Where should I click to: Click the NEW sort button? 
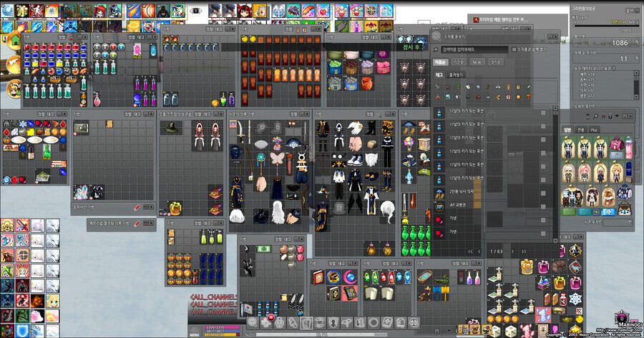(477, 61)
